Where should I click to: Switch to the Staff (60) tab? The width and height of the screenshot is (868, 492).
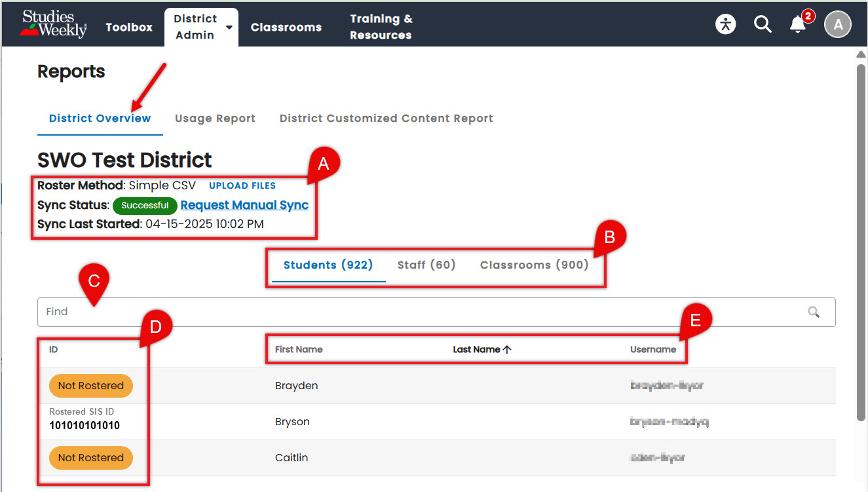[426, 265]
